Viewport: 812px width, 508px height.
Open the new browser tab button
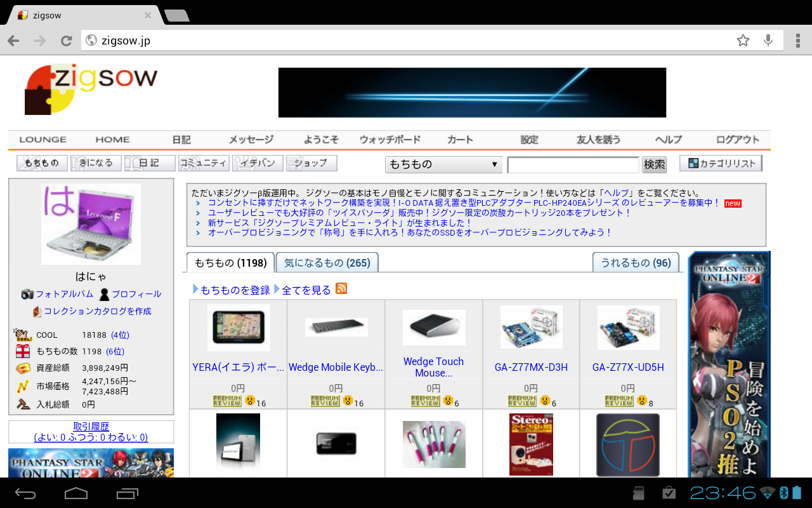click(176, 15)
